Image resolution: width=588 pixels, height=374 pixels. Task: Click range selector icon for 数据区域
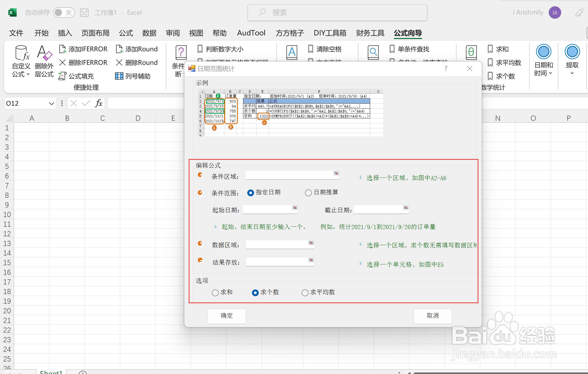(311, 243)
